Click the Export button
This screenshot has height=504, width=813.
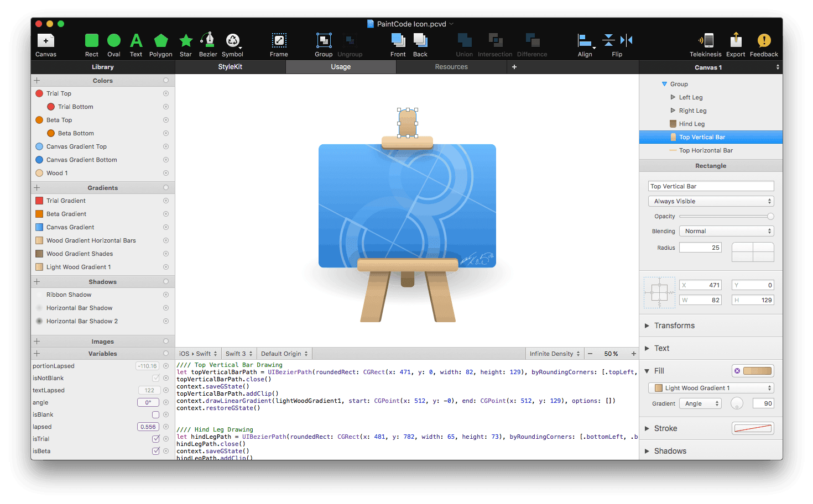(x=736, y=41)
